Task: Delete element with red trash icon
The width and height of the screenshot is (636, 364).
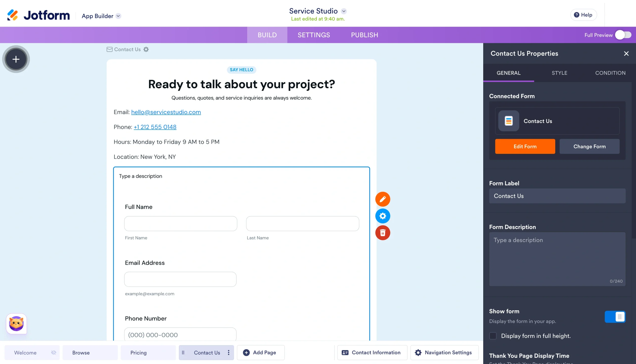Action: click(383, 233)
